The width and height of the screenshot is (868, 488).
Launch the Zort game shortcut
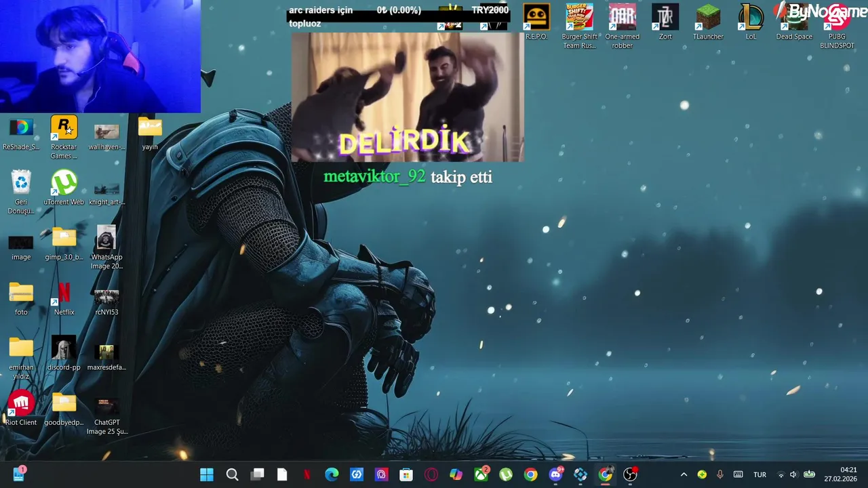[x=665, y=22]
